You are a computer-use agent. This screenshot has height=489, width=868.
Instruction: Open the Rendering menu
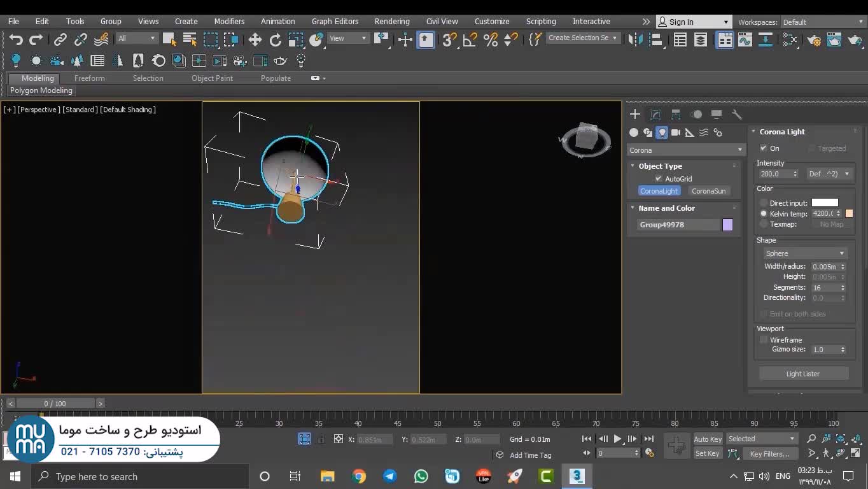392,22
